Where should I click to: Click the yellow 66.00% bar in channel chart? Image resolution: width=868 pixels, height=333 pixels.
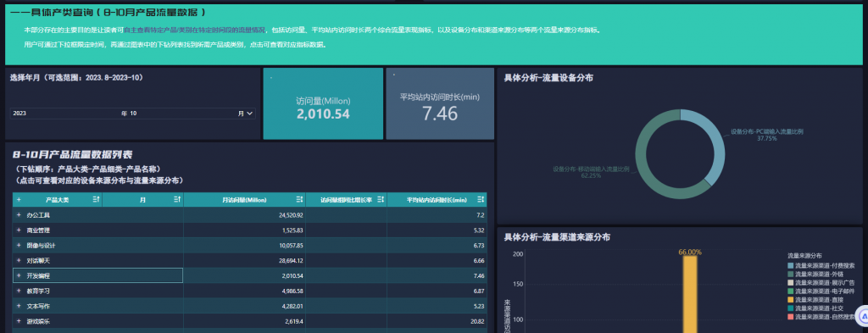point(690,294)
